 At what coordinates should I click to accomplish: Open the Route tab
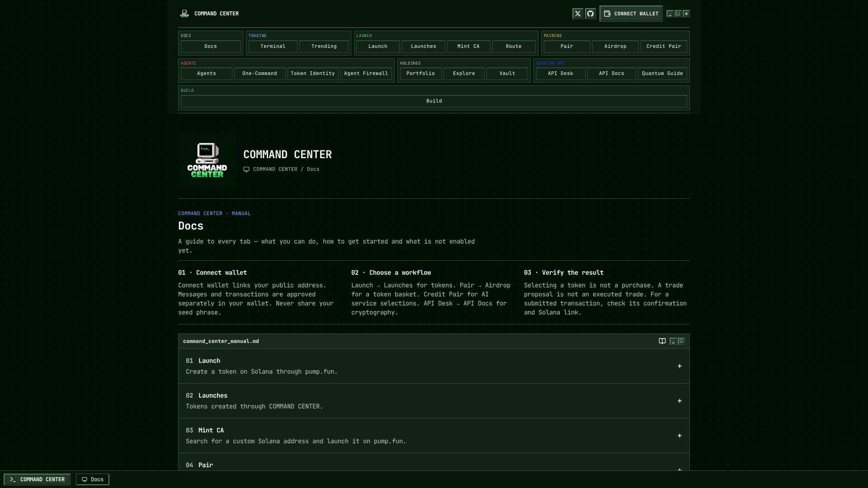point(514,47)
